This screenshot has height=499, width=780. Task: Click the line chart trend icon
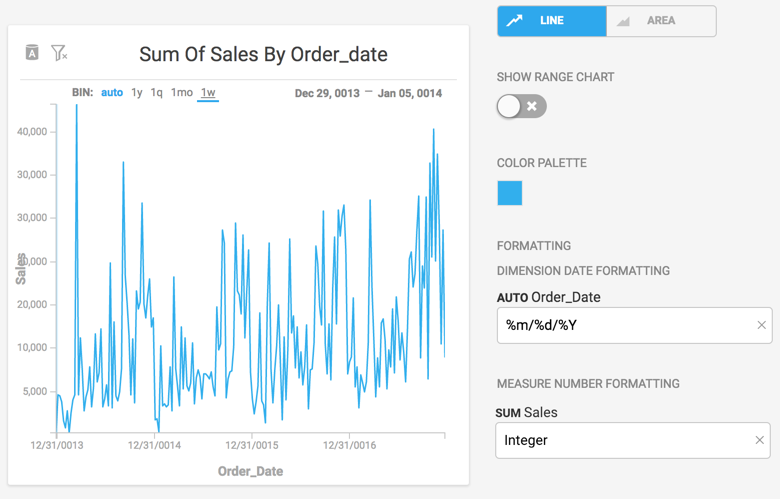pyautogui.click(x=515, y=21)
